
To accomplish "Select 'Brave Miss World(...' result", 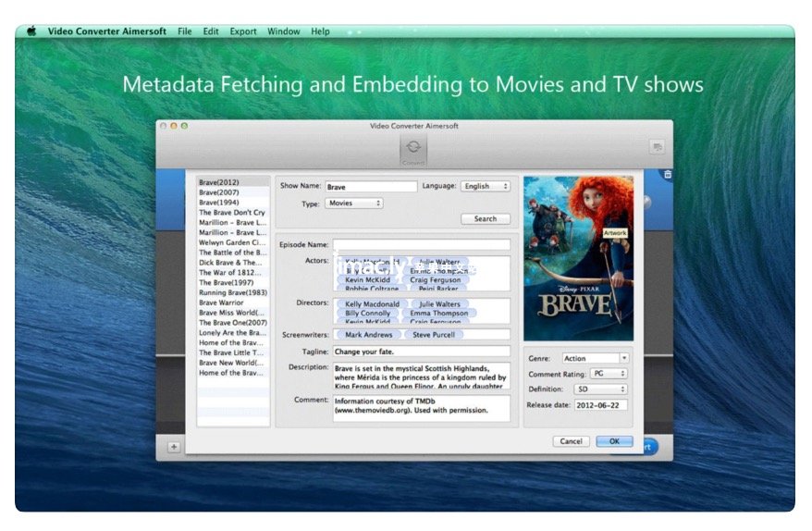I will click(x=233, y=313).
